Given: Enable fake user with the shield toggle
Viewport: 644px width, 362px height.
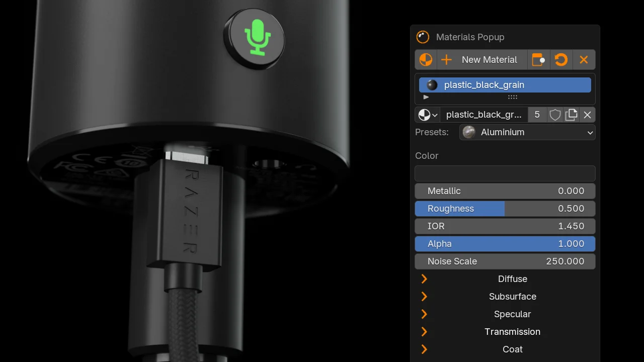Looking at the screenshot, I should [555, 115].
